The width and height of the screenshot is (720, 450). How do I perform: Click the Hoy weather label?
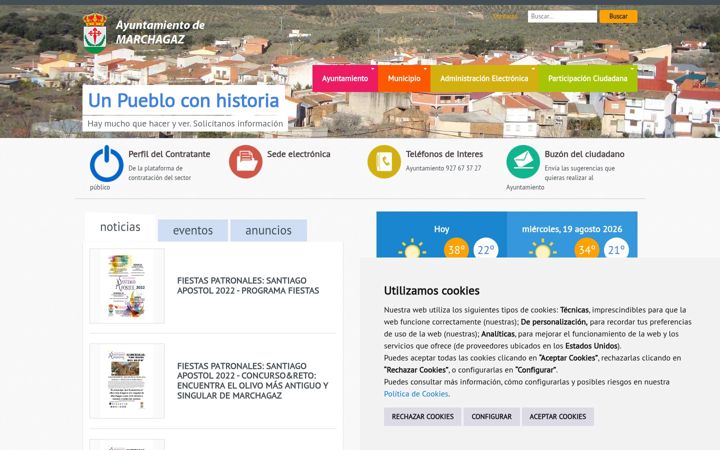pos(441,229)
